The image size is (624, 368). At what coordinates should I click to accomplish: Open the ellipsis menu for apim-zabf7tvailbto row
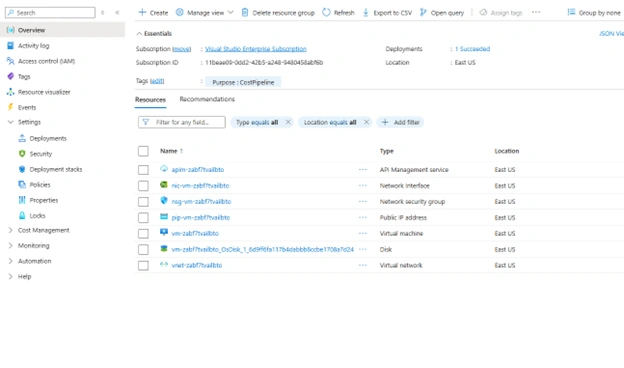point(363,170)
